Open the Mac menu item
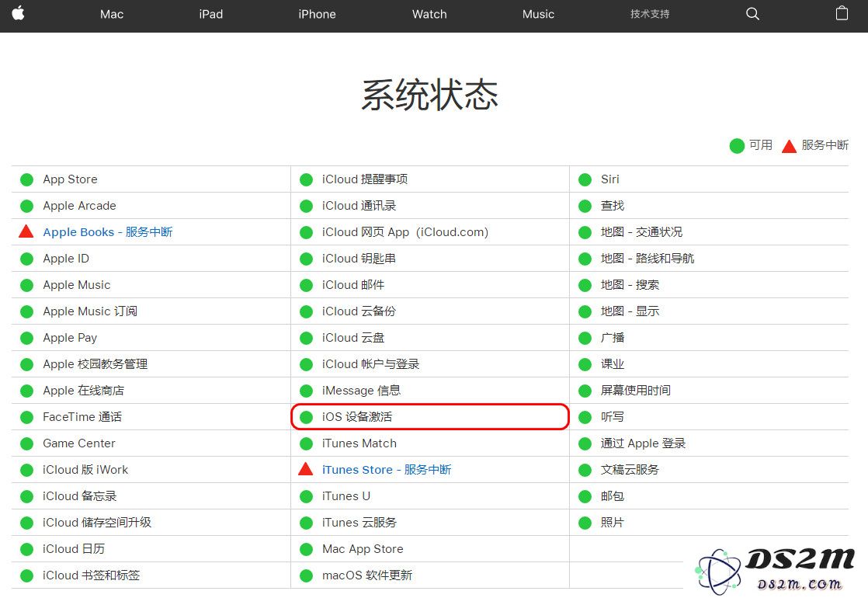This screenshot has height=598, width=868. [x=111, y=14]
